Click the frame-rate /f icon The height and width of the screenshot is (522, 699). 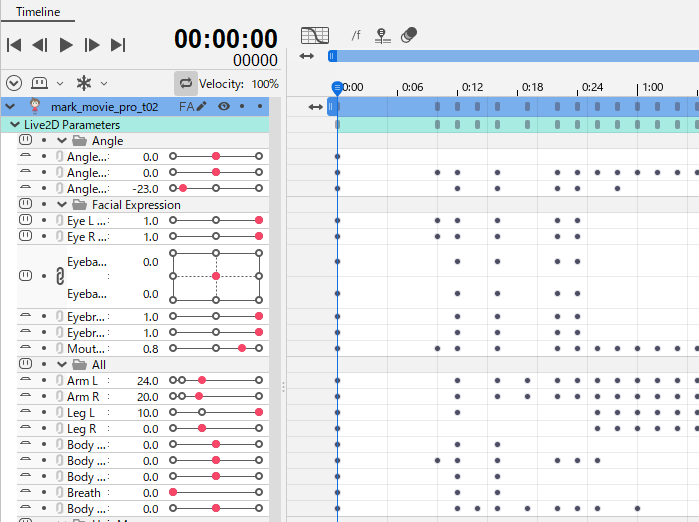point(356,35)
